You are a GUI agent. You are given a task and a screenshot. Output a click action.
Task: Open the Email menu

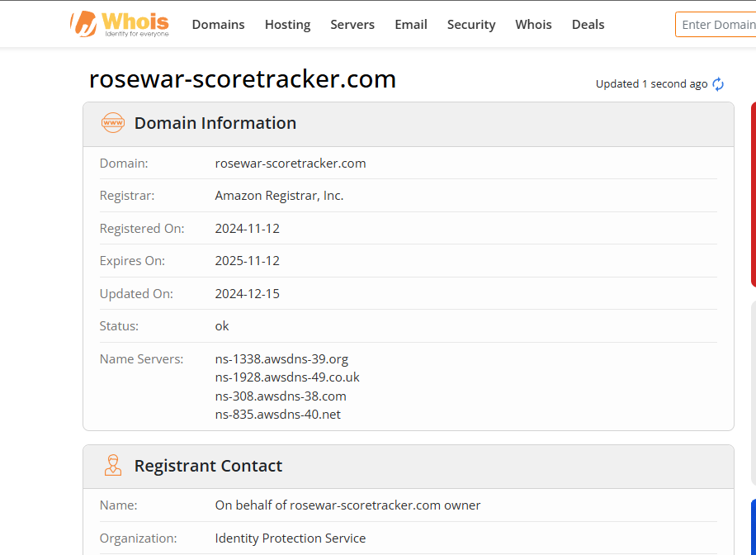pyautogui.click(x=411, y=25)
